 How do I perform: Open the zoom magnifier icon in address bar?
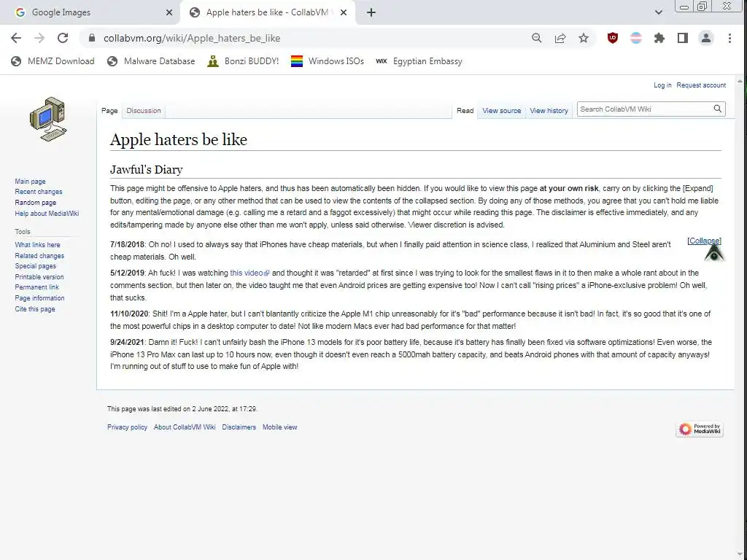(536, 38)
